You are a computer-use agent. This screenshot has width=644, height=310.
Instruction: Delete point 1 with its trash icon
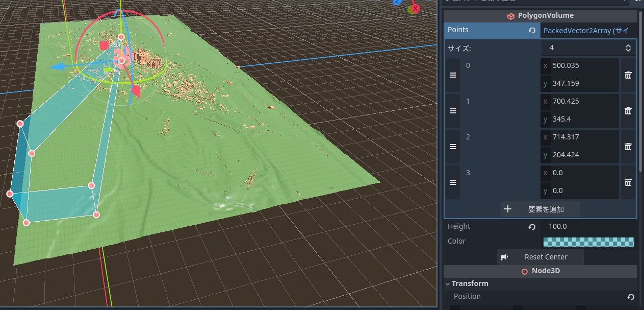[628, 111]
